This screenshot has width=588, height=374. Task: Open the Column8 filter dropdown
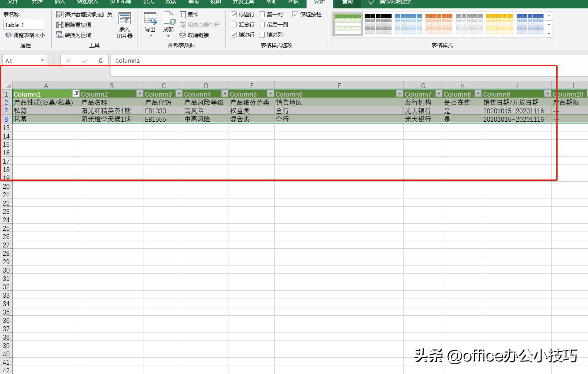[x=478, y=93]
